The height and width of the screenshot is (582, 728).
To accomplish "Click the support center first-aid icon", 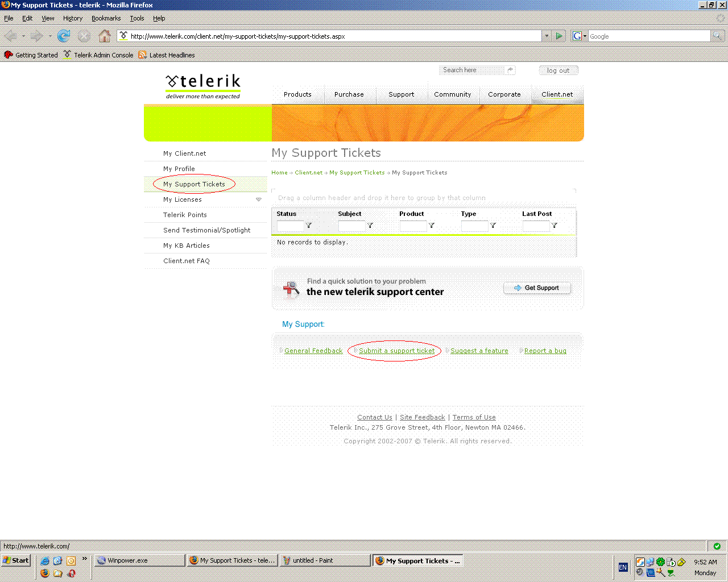I will pyautogui.click(x=291, y=289).
